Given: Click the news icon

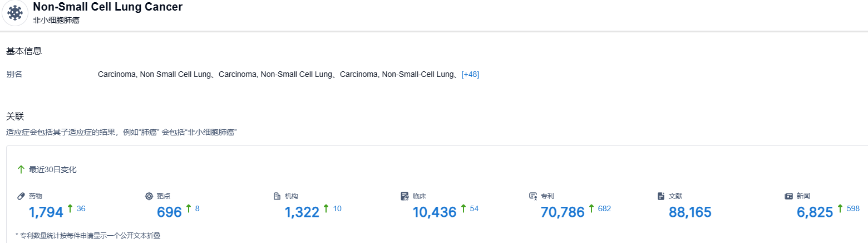Looking at the screenshot, I should click(x=788, y=196).
